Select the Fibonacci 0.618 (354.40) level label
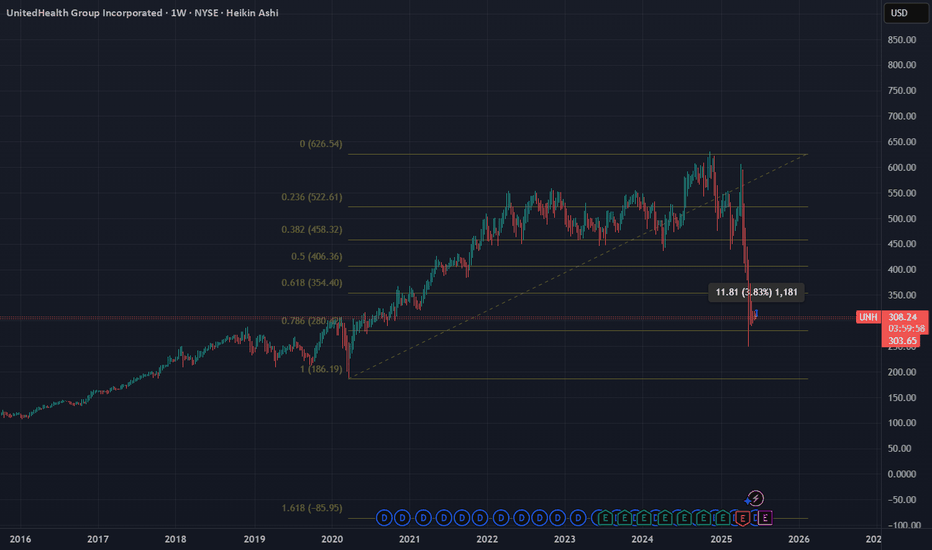932x550 pixels. pos(312,283)
